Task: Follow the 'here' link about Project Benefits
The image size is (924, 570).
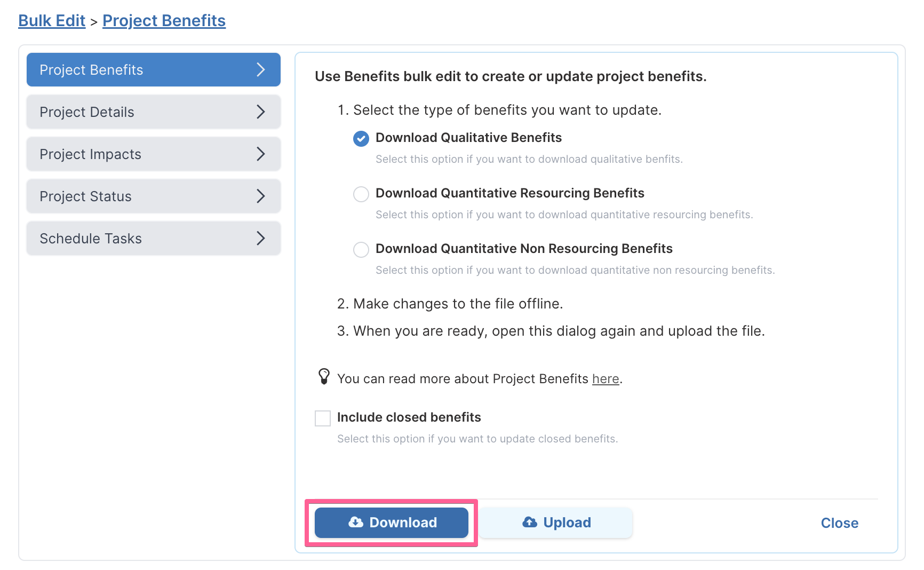Action: pyautogui.click(x=606, y=379)
